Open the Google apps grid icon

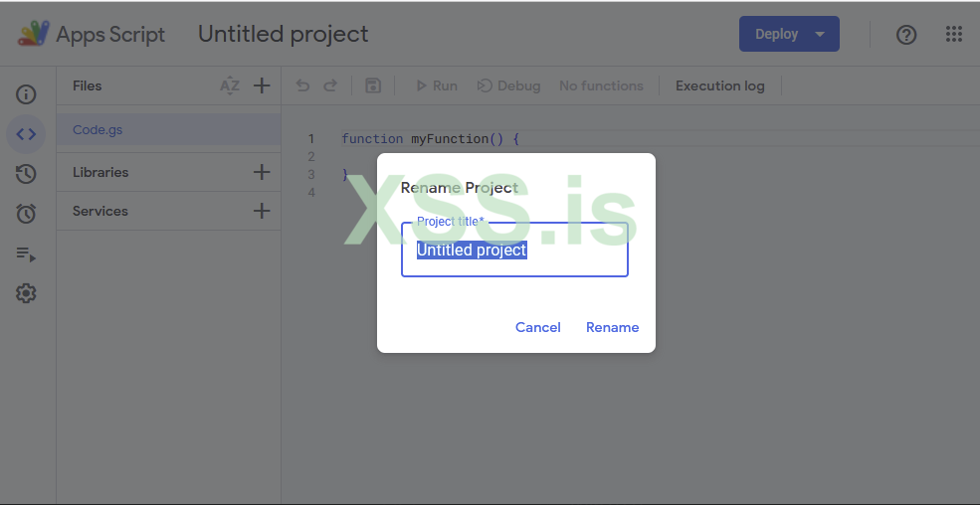click(954, 35)
